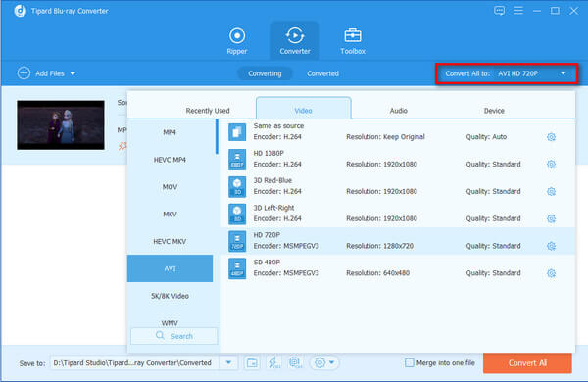Enable Merge into one file checkbox
The image size is (588, 382).
click(409, 362)
